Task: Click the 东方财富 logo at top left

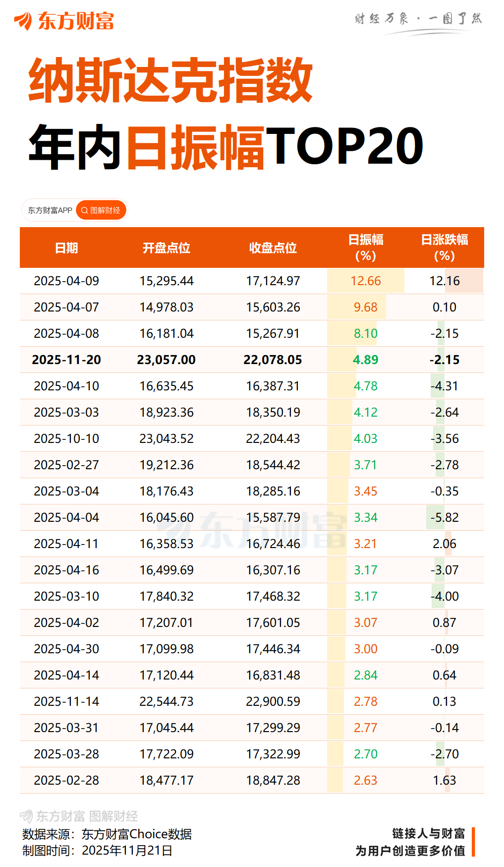Action: pos(64,21)
